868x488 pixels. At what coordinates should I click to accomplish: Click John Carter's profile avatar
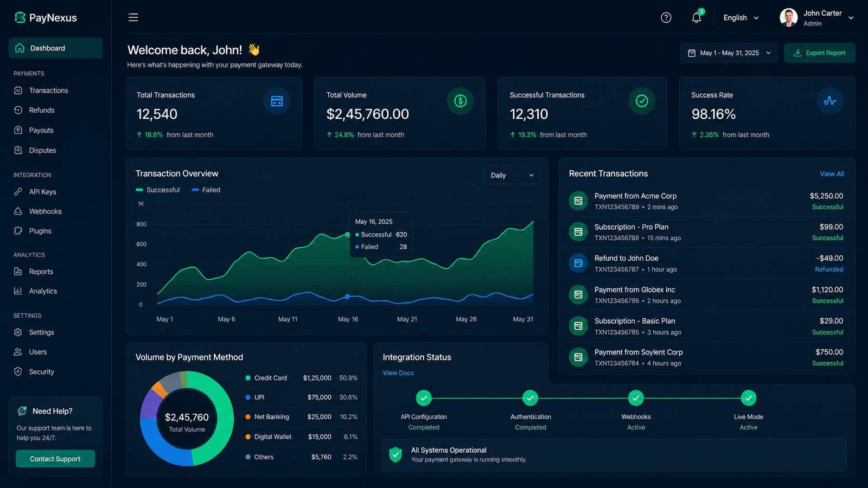pyautogui.click(x=788, y=17)
